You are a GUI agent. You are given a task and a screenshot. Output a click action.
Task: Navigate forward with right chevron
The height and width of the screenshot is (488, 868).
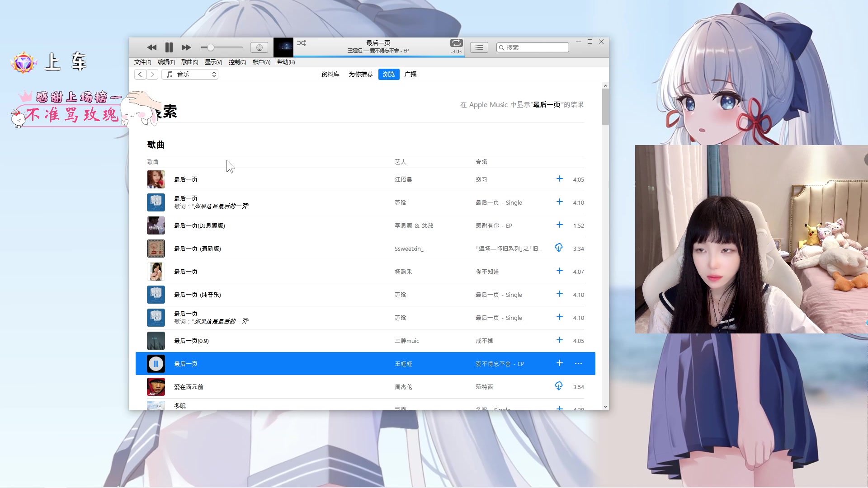click(152, 74)
